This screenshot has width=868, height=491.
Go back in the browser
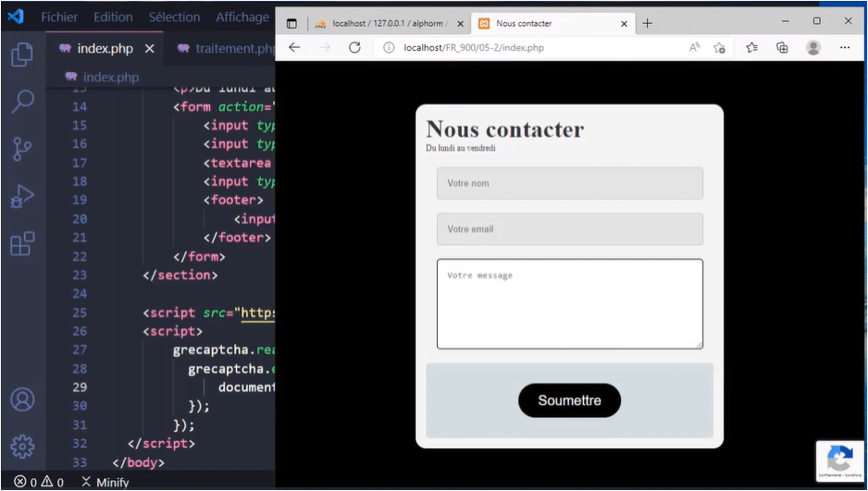click(294, 47)
